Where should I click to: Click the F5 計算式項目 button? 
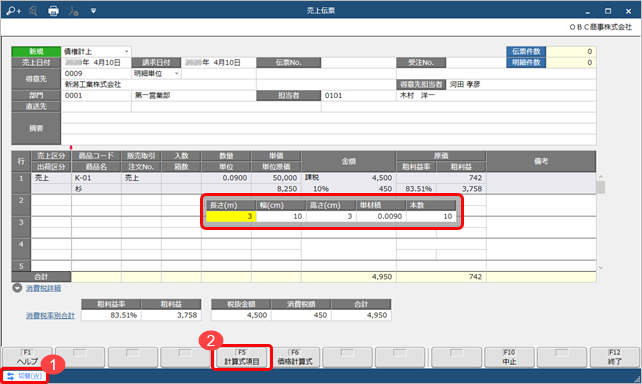coord(242,357)
